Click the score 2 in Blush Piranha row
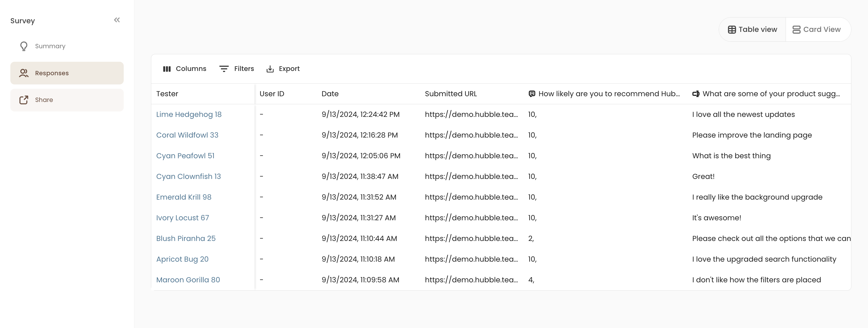 click(531, 238)
